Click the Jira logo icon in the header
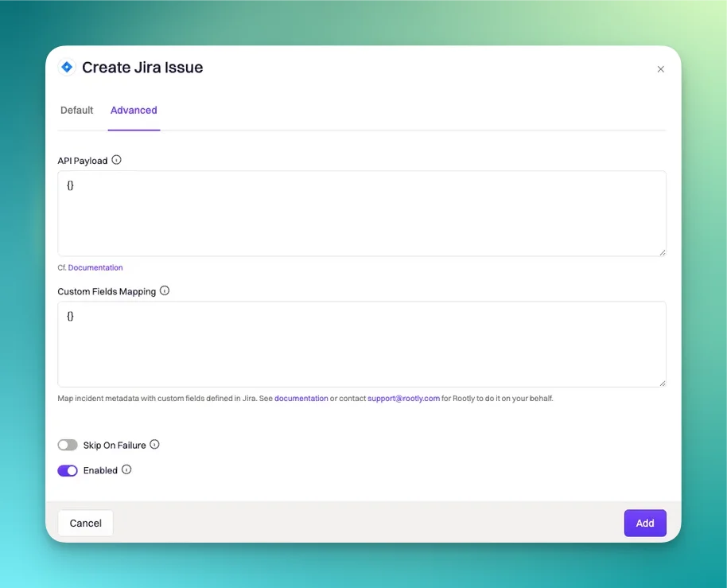Screen dimensions: 727x588 point(68,68)
